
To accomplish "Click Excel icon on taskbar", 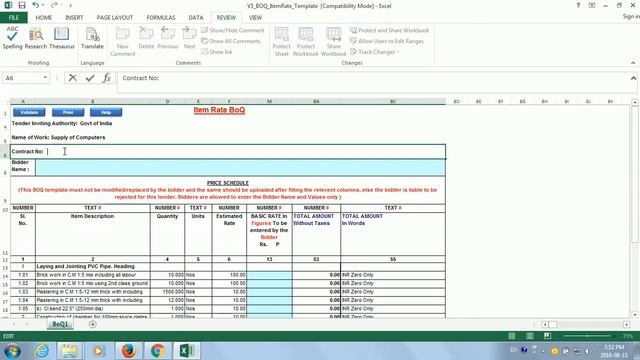I will [x=187, y=351].
